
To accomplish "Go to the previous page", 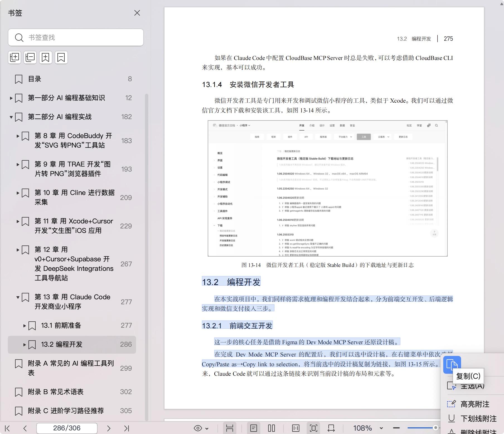I will click(25, 428).
